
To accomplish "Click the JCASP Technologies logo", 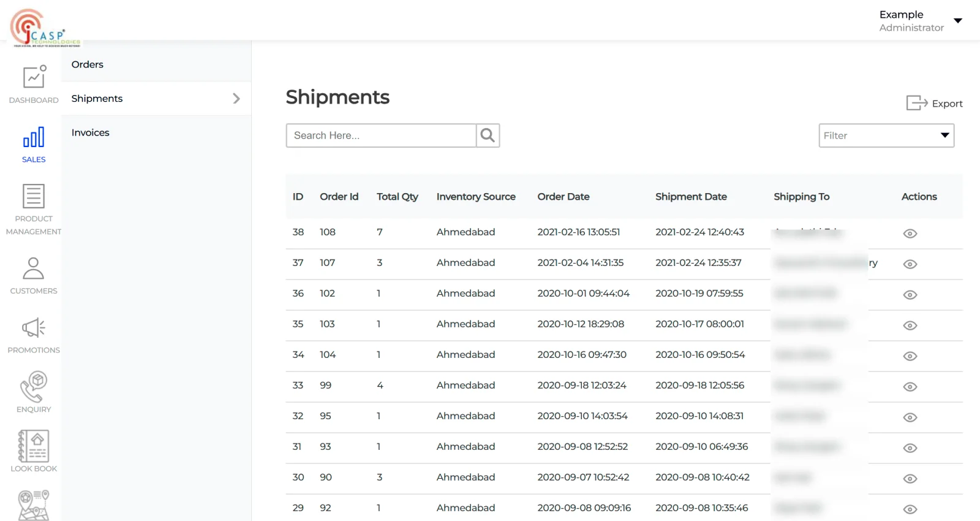I will click(x=45, y=28).
